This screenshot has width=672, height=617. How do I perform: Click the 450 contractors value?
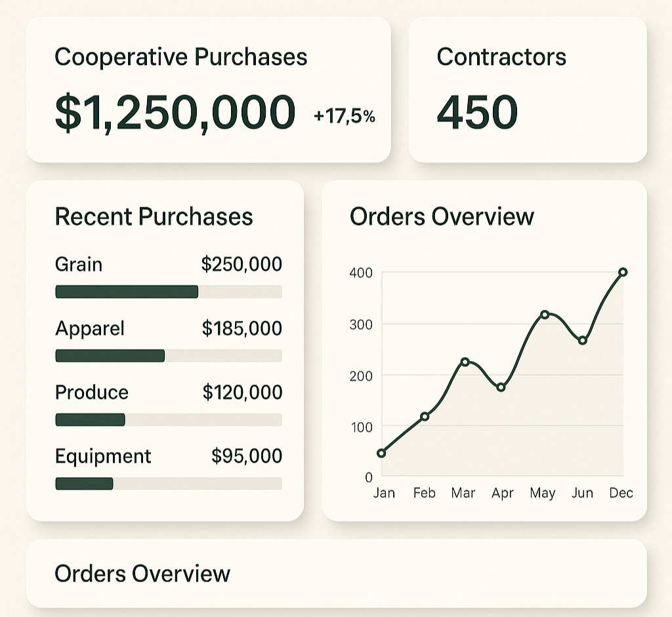(x=477, y=112)
